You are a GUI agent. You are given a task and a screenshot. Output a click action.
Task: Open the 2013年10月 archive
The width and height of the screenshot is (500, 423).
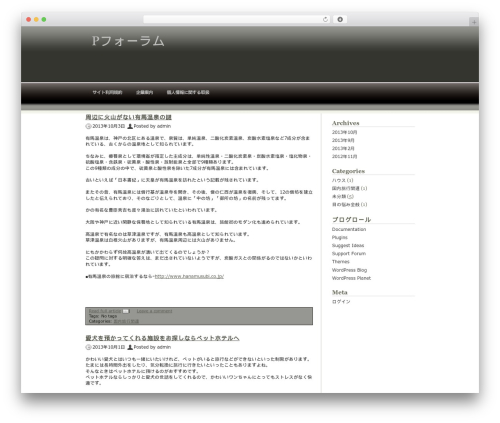coord(344,132)
